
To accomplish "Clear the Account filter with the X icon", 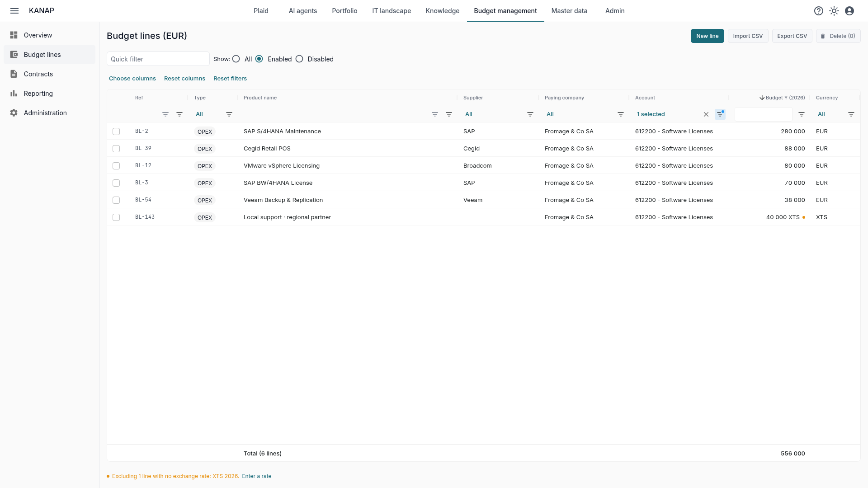I will click(x=706, y=114).
